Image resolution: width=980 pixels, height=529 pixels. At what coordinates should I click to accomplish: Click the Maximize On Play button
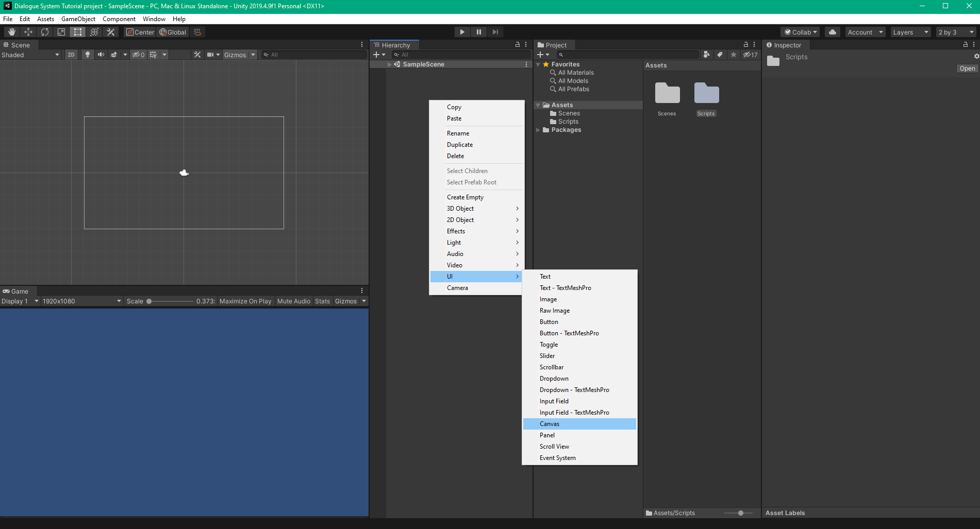[x=245, y=301]
